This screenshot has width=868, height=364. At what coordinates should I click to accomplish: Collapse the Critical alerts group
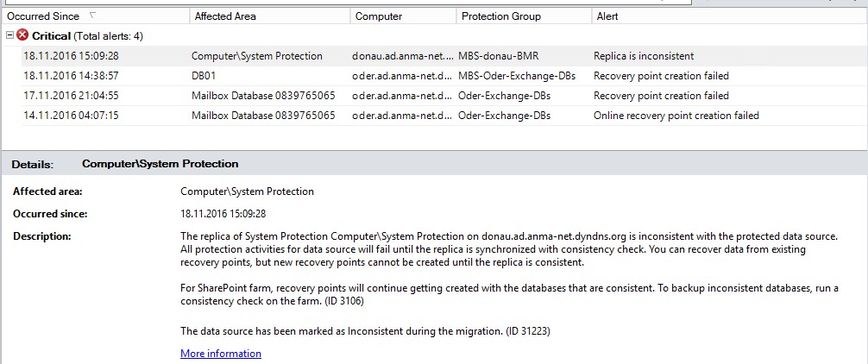9,35
